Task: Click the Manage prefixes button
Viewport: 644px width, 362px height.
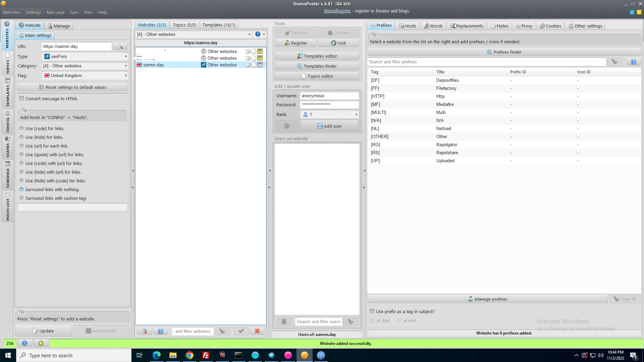Action: [x=488, y=299]
